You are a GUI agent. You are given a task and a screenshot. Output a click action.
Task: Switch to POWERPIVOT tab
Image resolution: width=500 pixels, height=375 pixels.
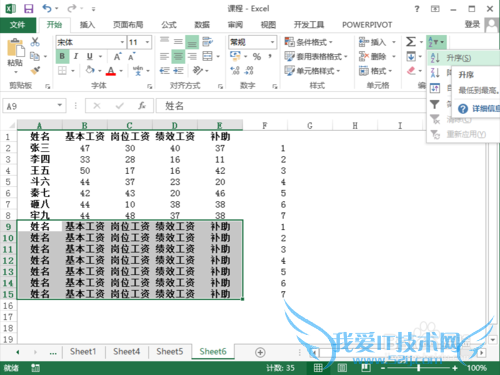coord(367,25)
